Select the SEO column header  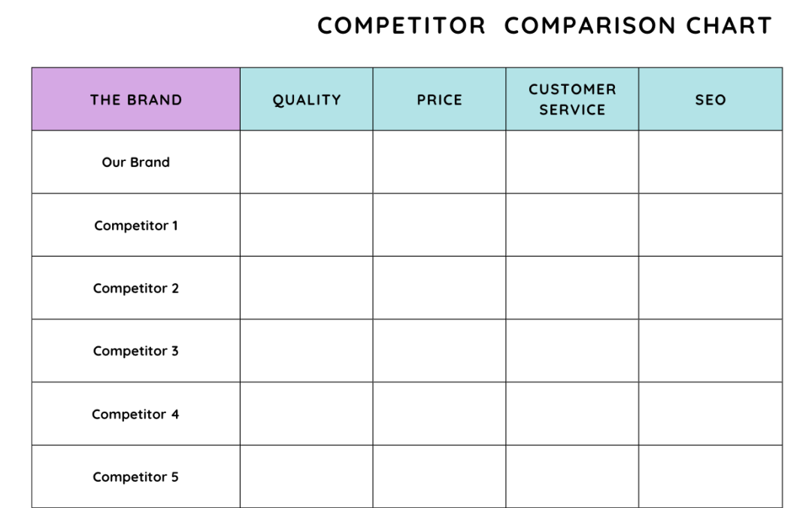coord(710,99)
